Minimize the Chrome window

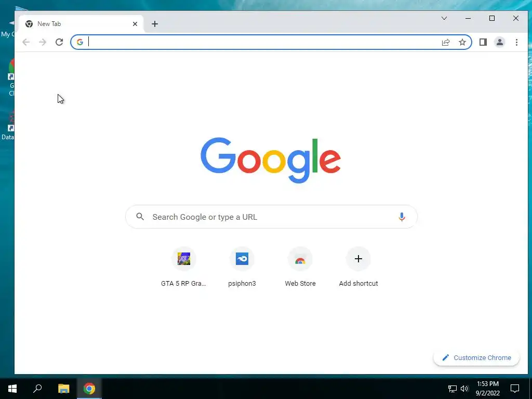(468, 18)
